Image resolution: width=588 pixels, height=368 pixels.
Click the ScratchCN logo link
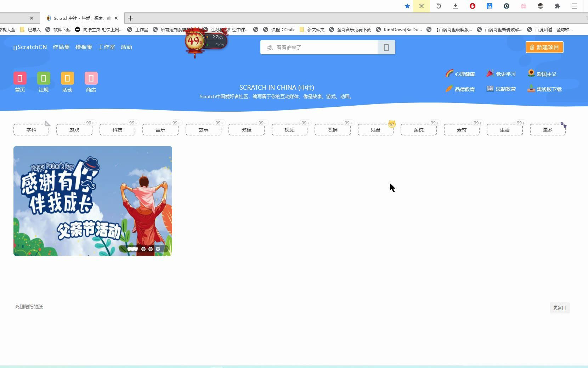(x=30, y=47)
